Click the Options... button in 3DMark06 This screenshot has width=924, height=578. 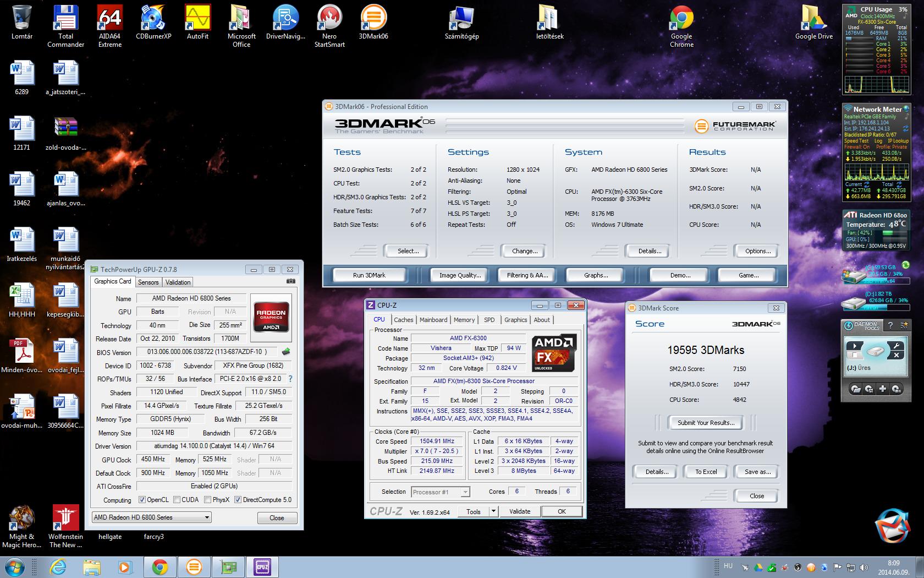tap(758, 251)
